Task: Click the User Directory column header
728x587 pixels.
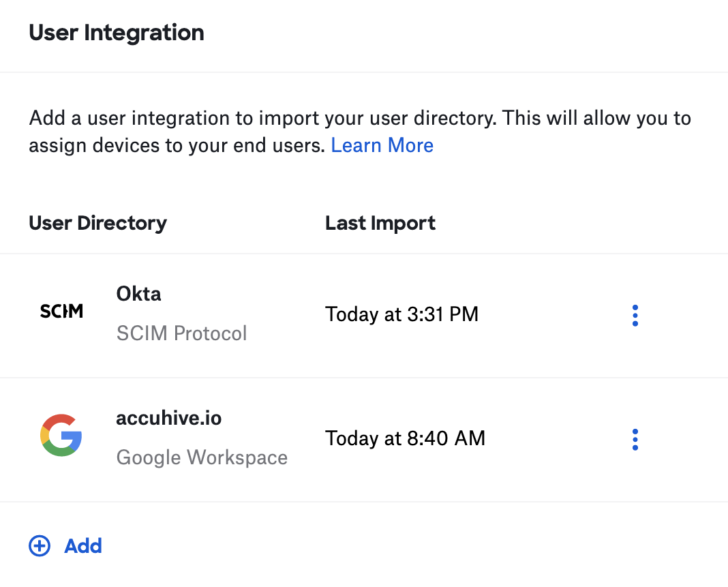Action: point(97,223)
